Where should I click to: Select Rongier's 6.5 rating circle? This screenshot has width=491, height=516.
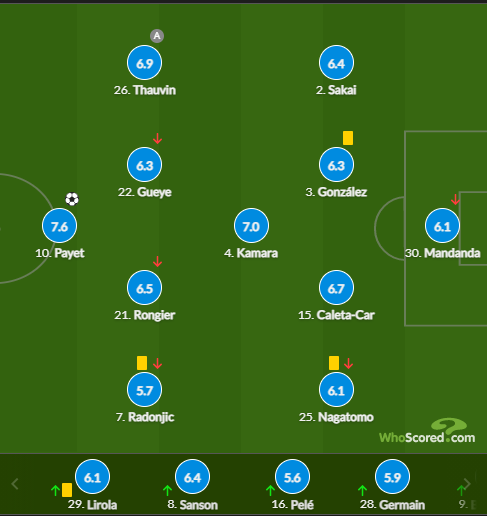pos(145,287)
